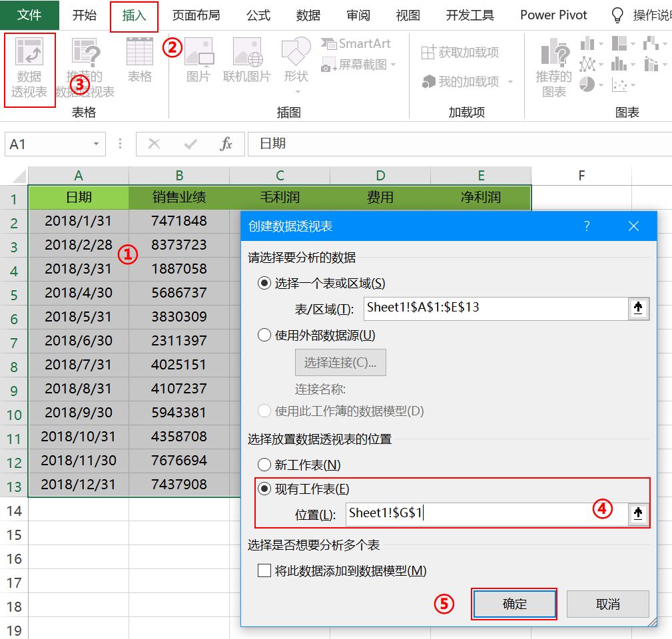Insert a SmartArt graphic
Image resolution: width=672 pixels, height=639 pixels.
356,44
